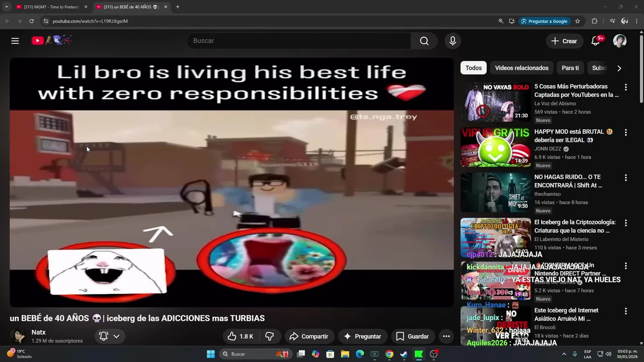Click the Chrome address bar URL
644x362 pixels.
click(x=90, y=21)
